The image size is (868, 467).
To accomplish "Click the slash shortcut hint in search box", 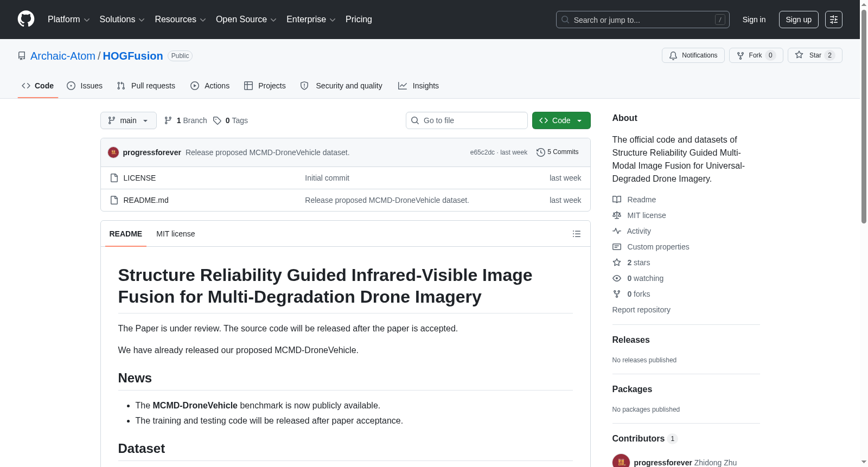I will (x=720, y=20).
